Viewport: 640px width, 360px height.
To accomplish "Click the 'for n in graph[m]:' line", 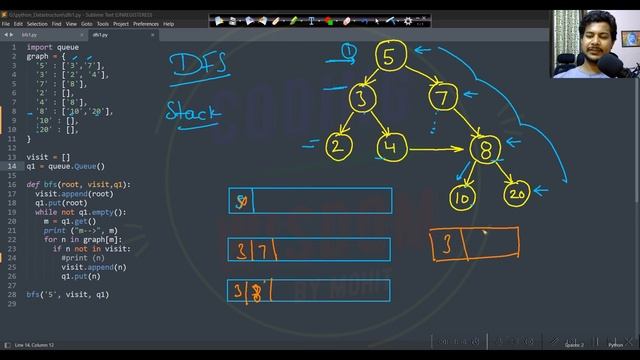I will (83, 240).
